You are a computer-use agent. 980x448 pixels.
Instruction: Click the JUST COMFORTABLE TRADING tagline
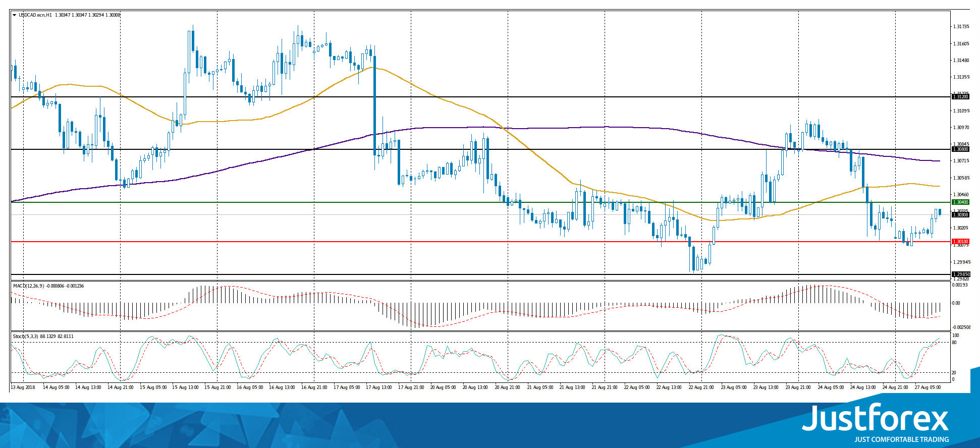point(901,439)
